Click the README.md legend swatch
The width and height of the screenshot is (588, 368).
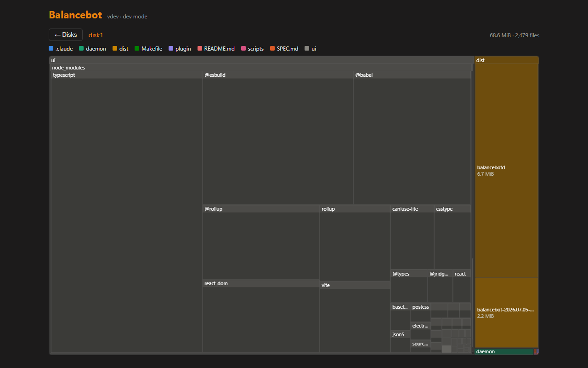(x=200, y=48)
